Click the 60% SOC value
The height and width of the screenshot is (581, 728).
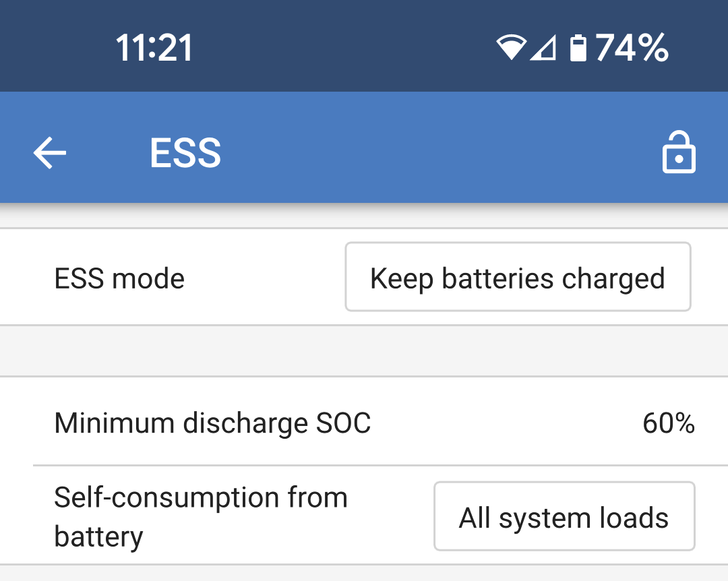(668, 423)
